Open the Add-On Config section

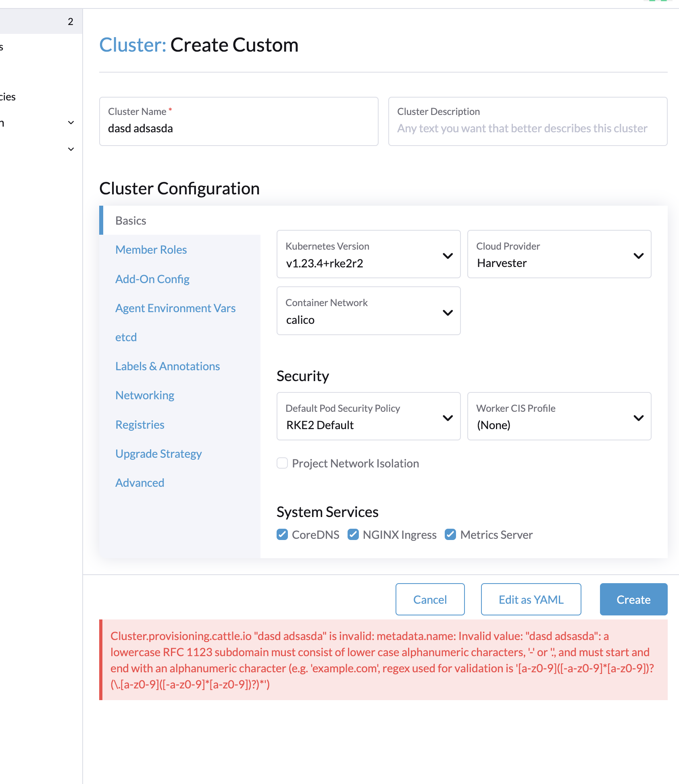pos(152,279)
